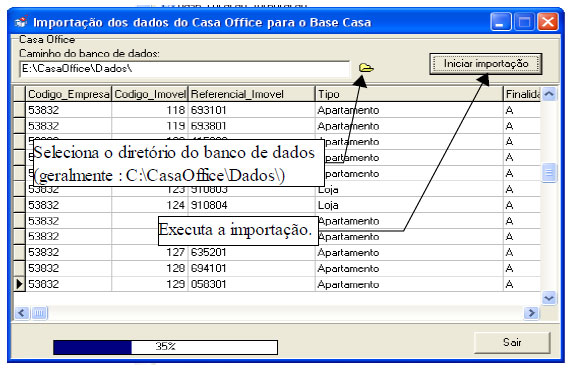This screenshot has height=372, width=572.
Task: Click the horizontal scrollbar left arrow
Action: pos(22,313)
